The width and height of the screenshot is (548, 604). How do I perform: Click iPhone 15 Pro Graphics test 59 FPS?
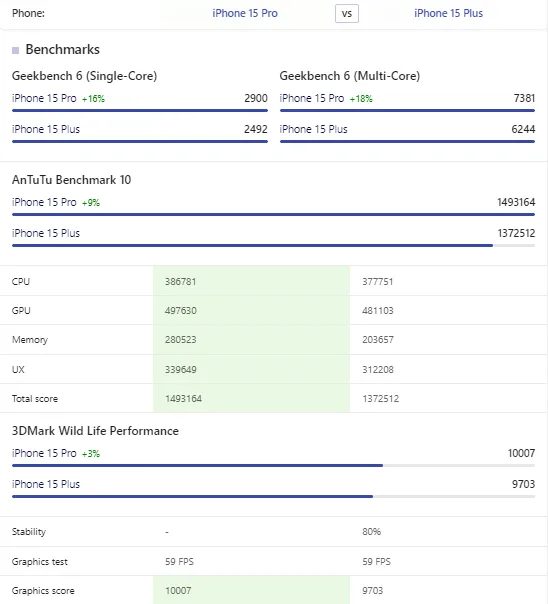click(179, 562)
